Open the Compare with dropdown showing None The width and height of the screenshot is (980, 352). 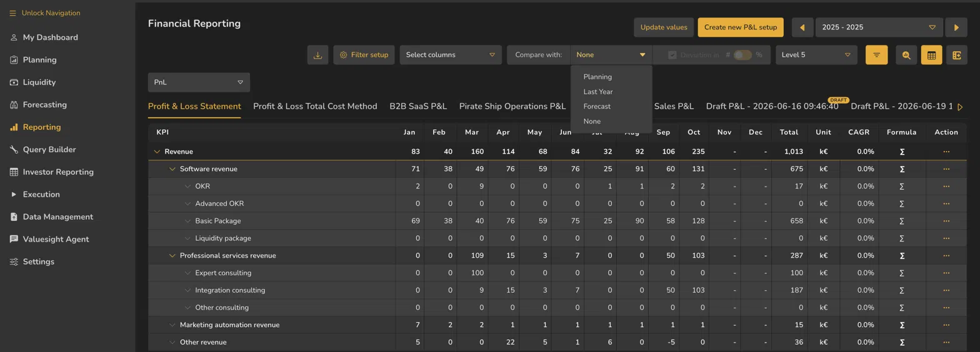611,55
